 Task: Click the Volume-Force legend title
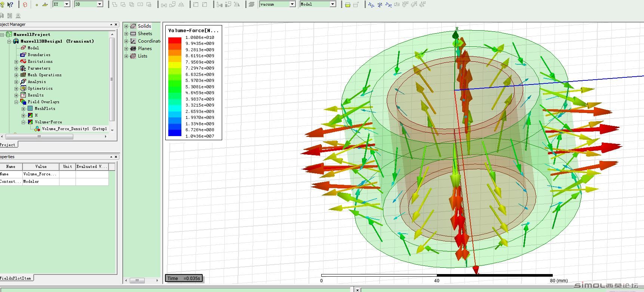click(193, 31)
